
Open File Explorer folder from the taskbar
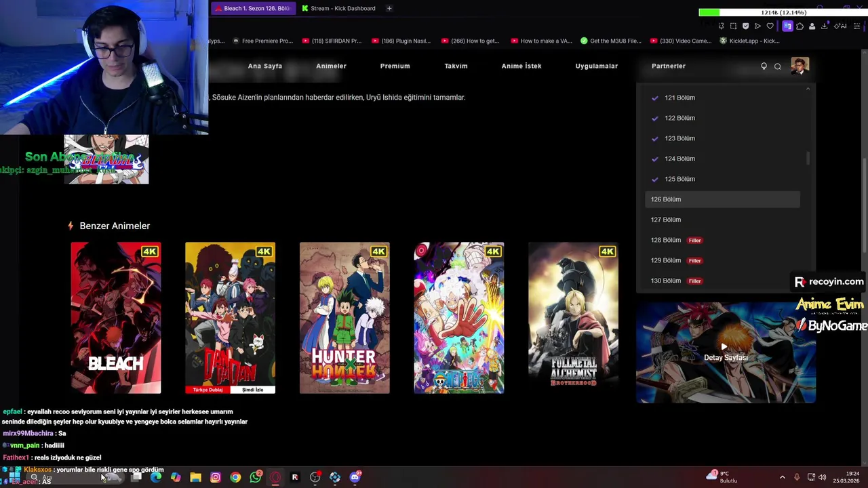click(x=195, y=477)
